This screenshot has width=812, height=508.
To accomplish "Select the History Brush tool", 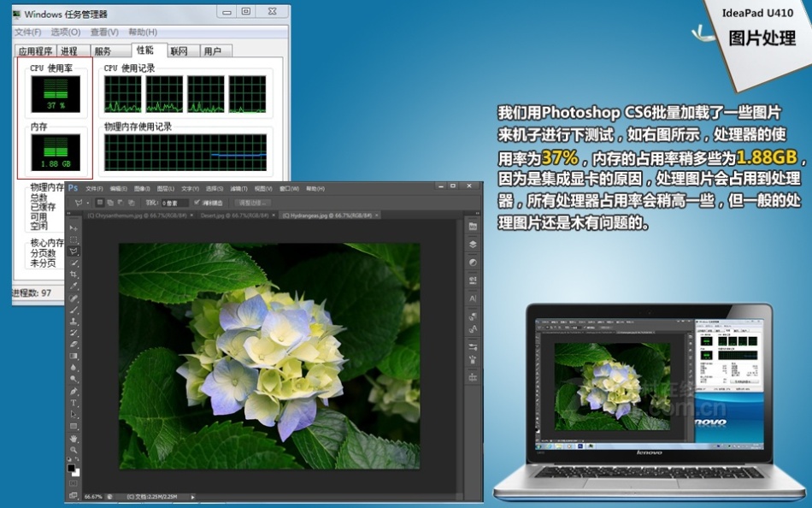I will click(74, 333).
